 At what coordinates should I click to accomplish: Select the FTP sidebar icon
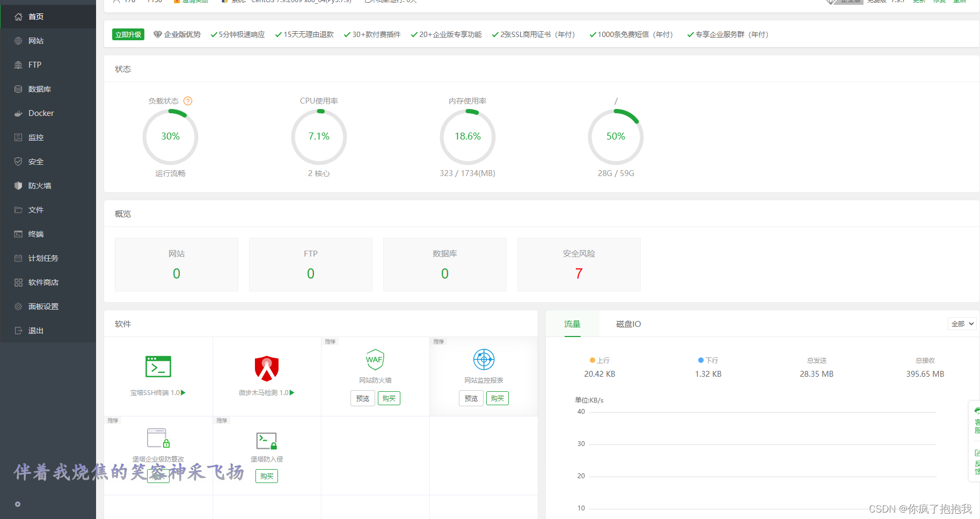18,65
